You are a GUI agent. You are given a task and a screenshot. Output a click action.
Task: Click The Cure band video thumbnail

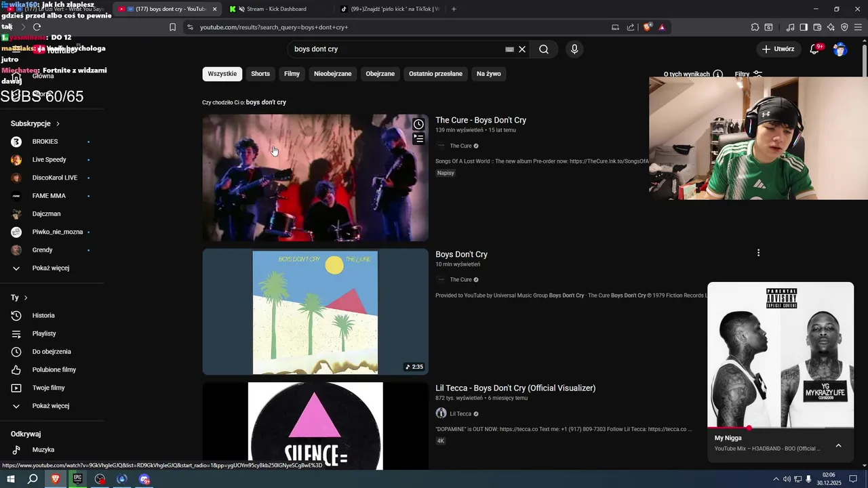point(315,178)
